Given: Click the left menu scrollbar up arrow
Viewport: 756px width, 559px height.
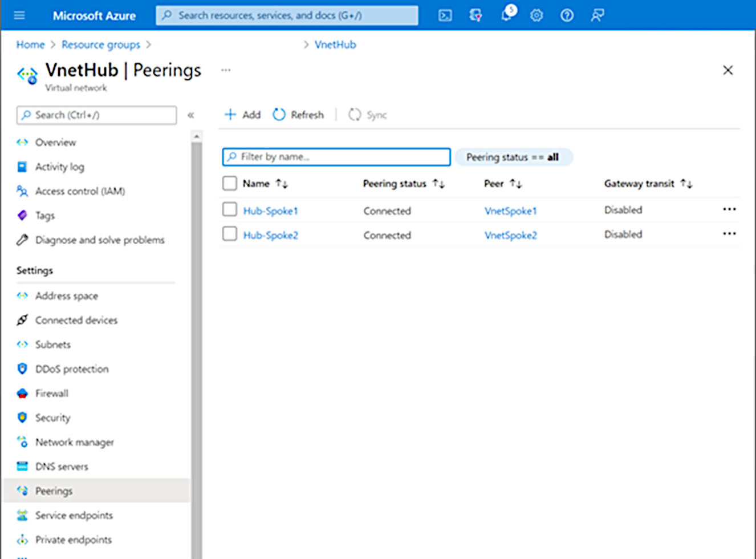Looking at the screenshot, I should pyautogui.click(x=197, y=136).
